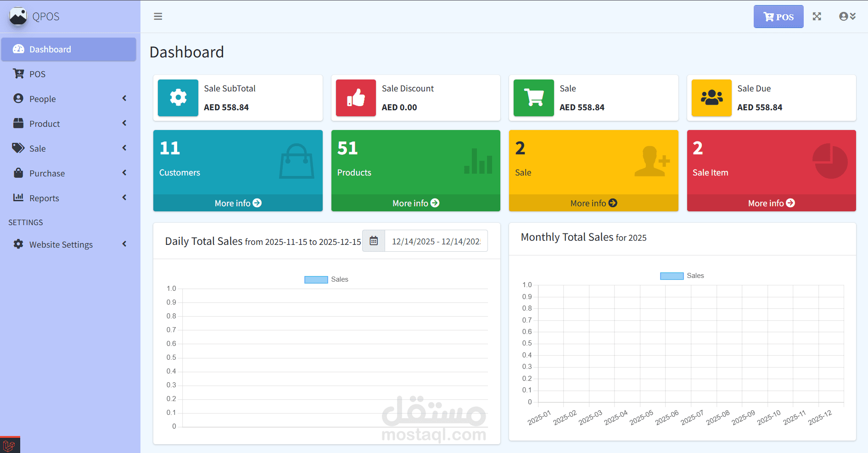The height and width of the screenshot is (453, 868).
Task: Click the Daily Total Sales heading
Action: (263, 241)
